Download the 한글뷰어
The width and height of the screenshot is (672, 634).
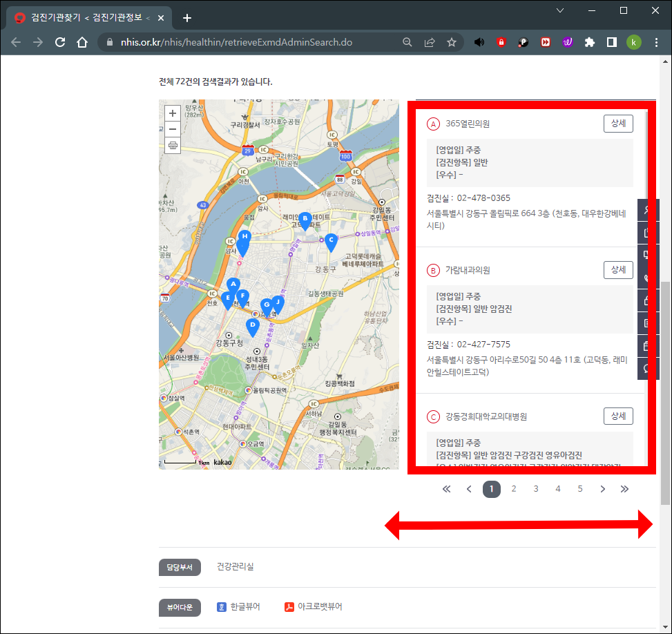pyautogui.click(x=239, y=606)
